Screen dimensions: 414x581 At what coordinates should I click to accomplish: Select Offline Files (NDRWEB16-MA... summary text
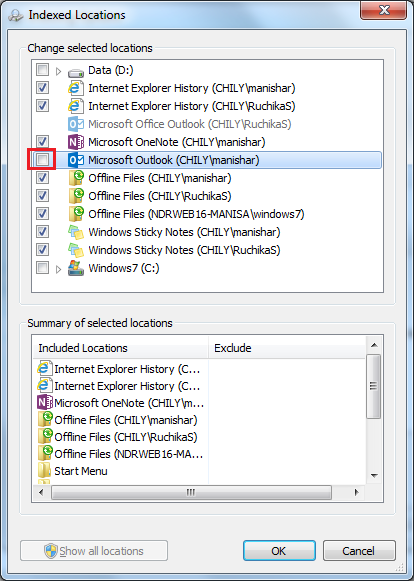(129, 454)
